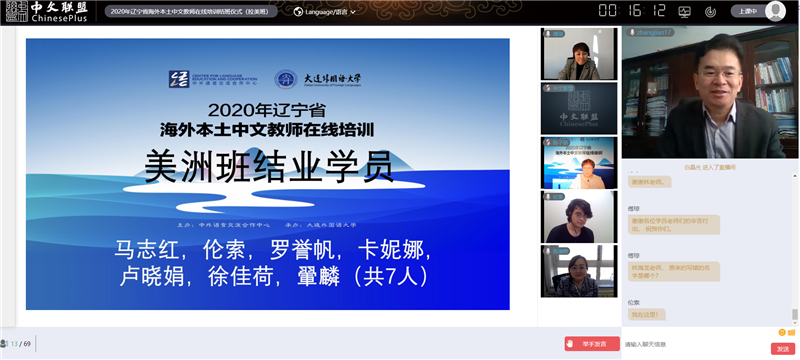
Task: Click the 发送 send button
Action: click(783, 349)
